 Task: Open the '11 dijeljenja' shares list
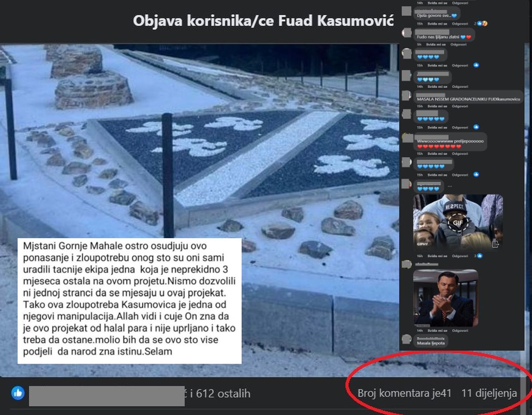tap(489, 393)
